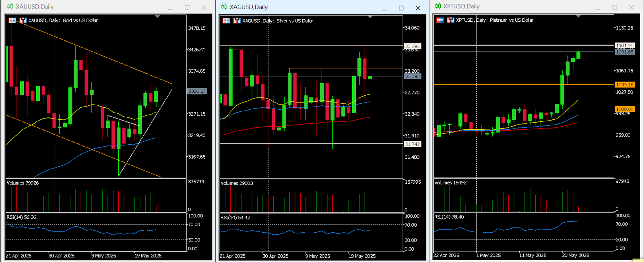The image size is (644, 262).
Task: Click chart shift triangle marker in XAGUSD chart
Action: pos(370,17)
